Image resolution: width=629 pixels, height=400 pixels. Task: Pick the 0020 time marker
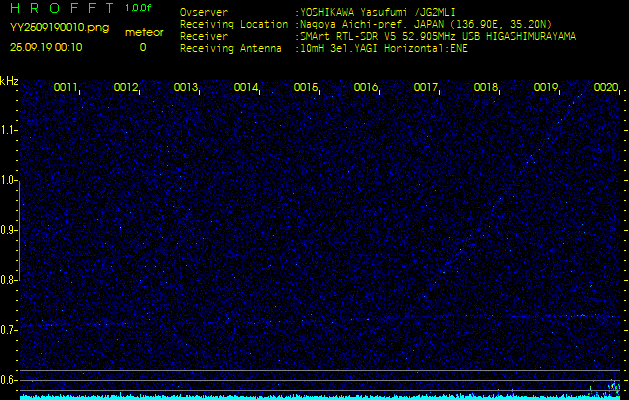[605, 88]
